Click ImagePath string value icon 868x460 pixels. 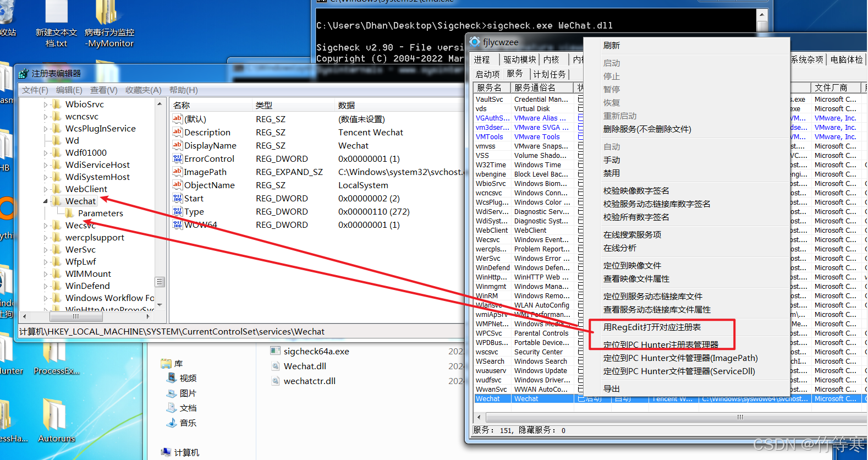[x=177, y=172]
